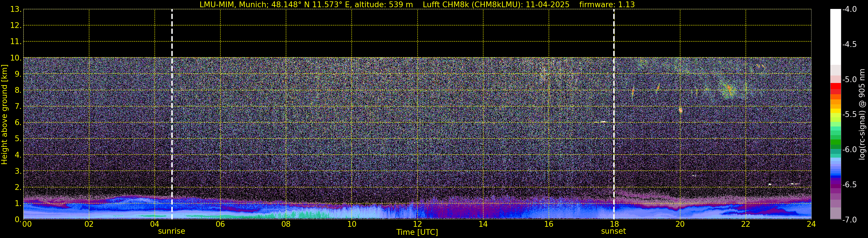The height and width of the screenshot is (238, 868).
Task: Click the '-5.0' colorbar tick label
Action: coord(849,80)
